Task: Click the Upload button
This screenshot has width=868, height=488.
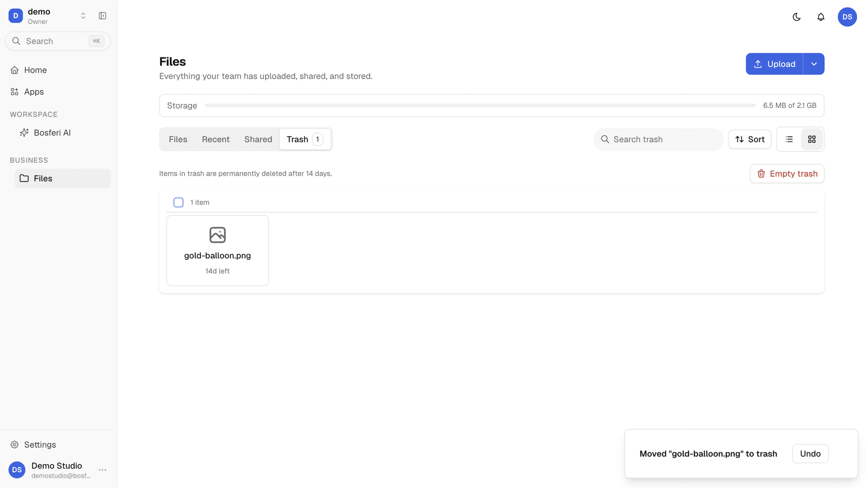Action: tap(774, 64)
